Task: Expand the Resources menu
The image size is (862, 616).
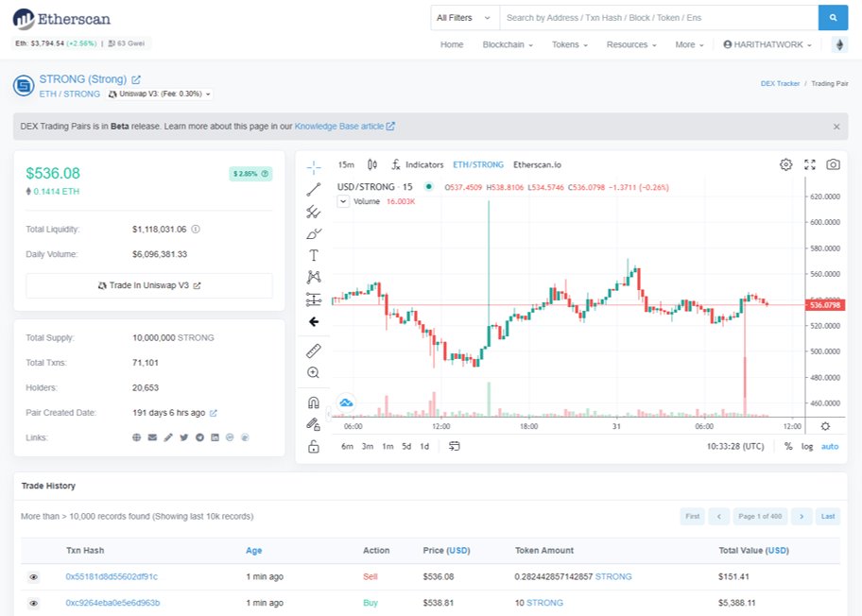Action: [x=631, y=44]
